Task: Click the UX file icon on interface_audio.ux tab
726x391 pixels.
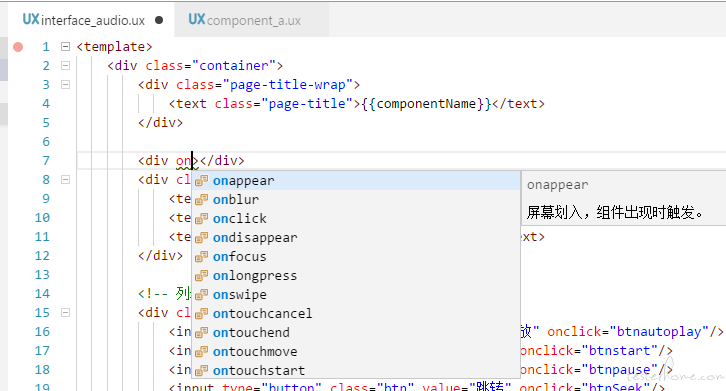Action: (x=31, y=19)
